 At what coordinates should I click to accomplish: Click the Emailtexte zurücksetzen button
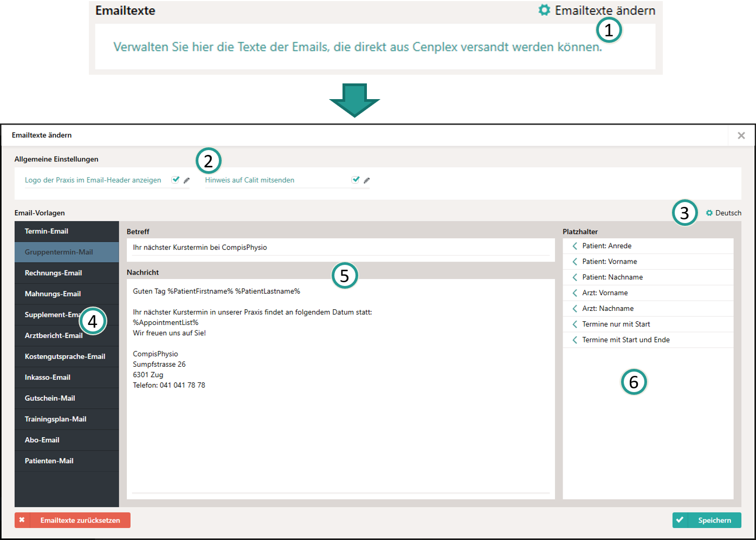coord(73,520)
